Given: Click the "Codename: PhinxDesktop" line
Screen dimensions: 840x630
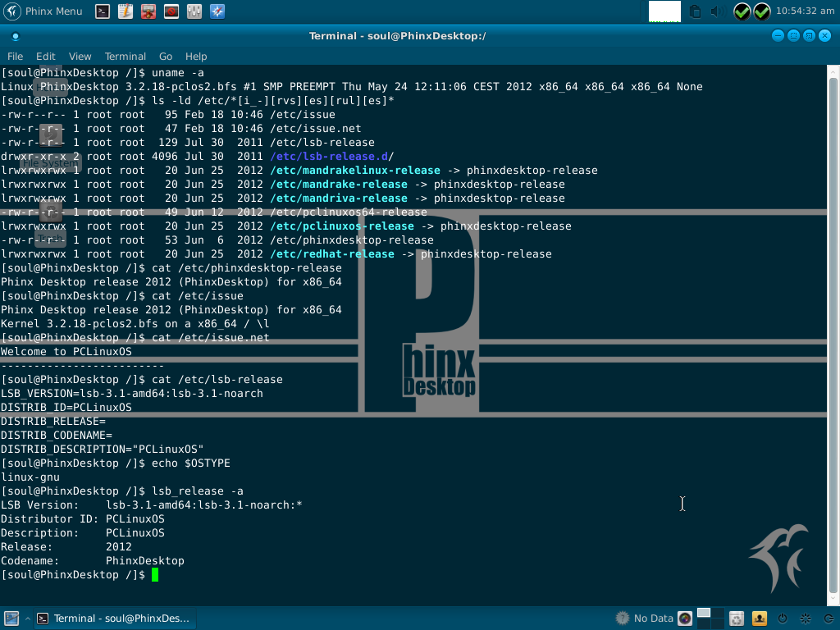Looking at the screenshot, I should (92, 560).
